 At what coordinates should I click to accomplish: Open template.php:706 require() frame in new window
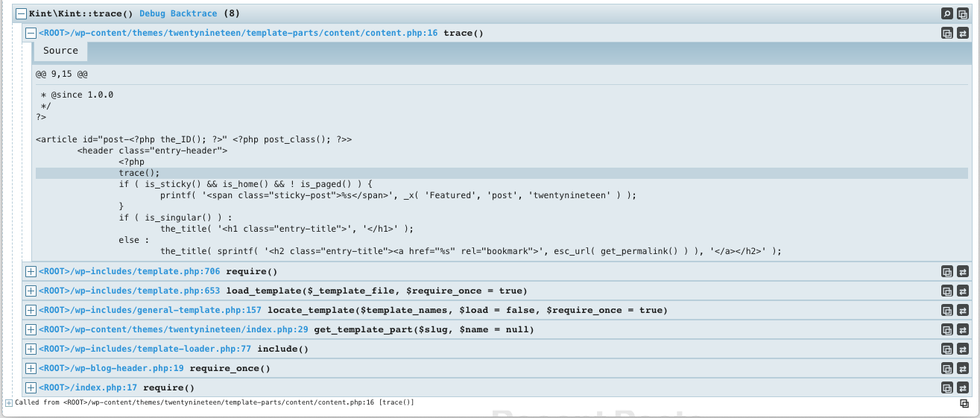[946, 271]
